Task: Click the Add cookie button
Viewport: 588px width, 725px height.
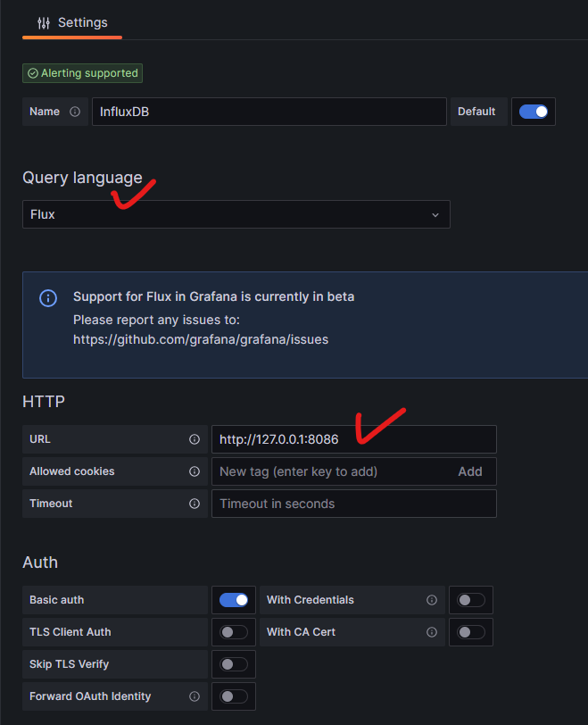Action: [470, 471]
